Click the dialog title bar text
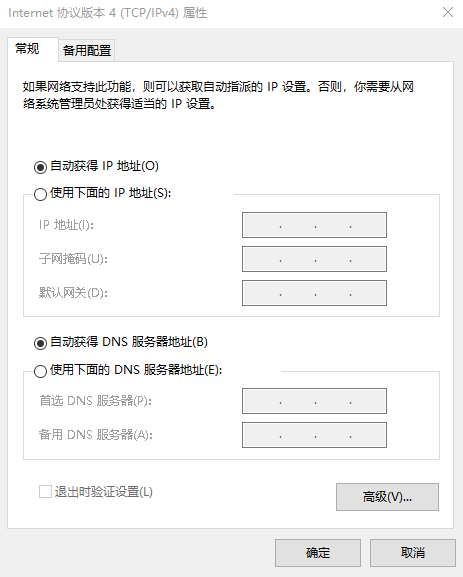 click(x=107, y=13)
